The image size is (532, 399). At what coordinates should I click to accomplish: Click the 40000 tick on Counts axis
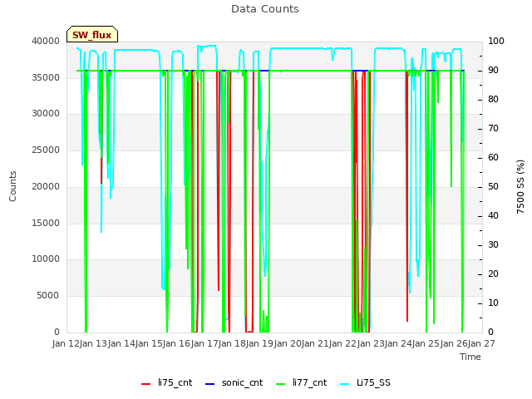pos(46,41)
